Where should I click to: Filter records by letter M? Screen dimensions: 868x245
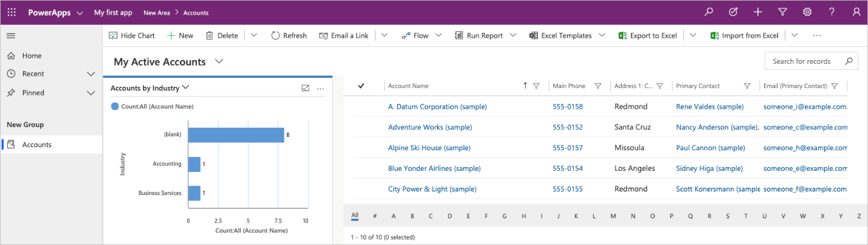[613, 216]
